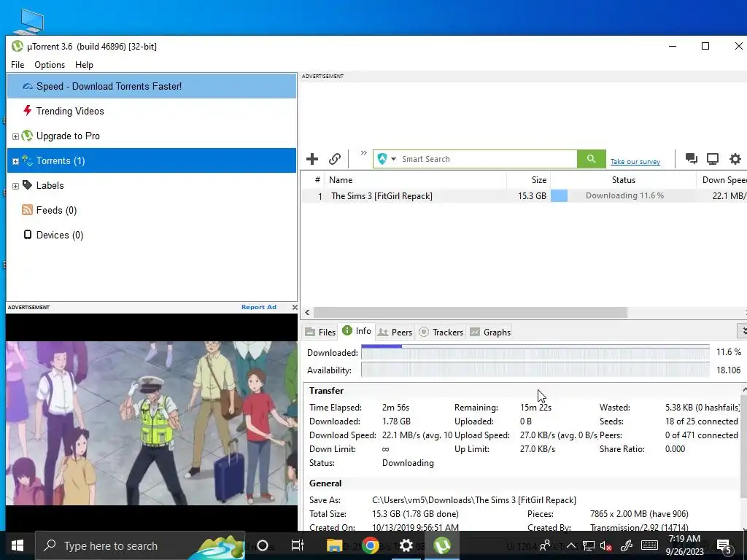Click the remote monitor toolbar icon
Viewport: 747px width, 560px height.
pos(713,158)
